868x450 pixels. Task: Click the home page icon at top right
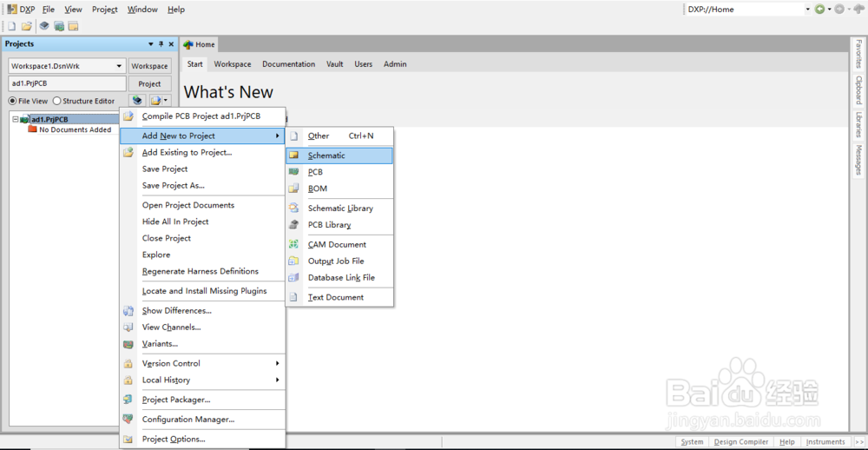pos(858,10)
